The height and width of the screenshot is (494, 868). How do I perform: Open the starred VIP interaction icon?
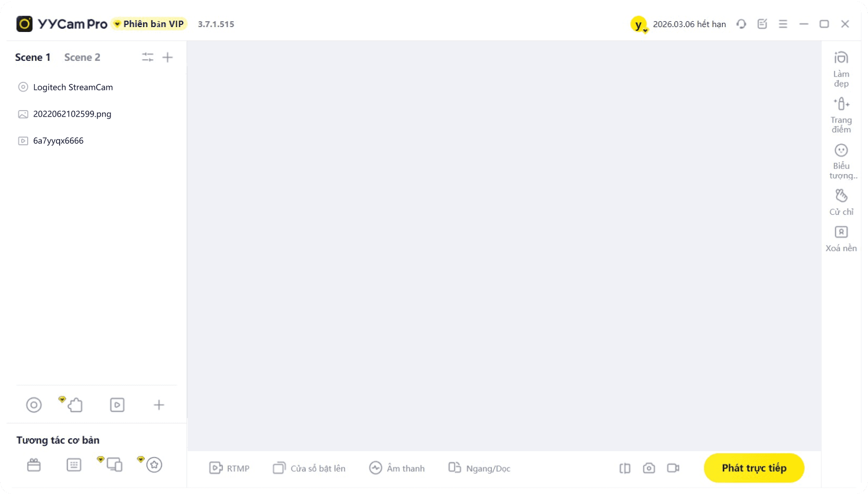click(154, 465)
